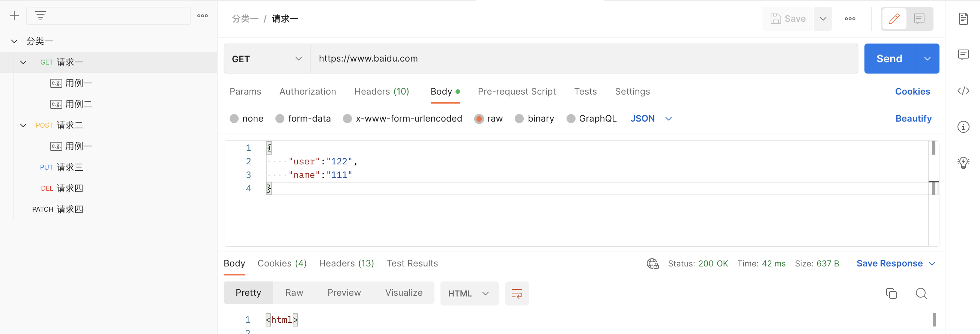Select the none body type radio

pyautogui.click(x=234, y=119)
